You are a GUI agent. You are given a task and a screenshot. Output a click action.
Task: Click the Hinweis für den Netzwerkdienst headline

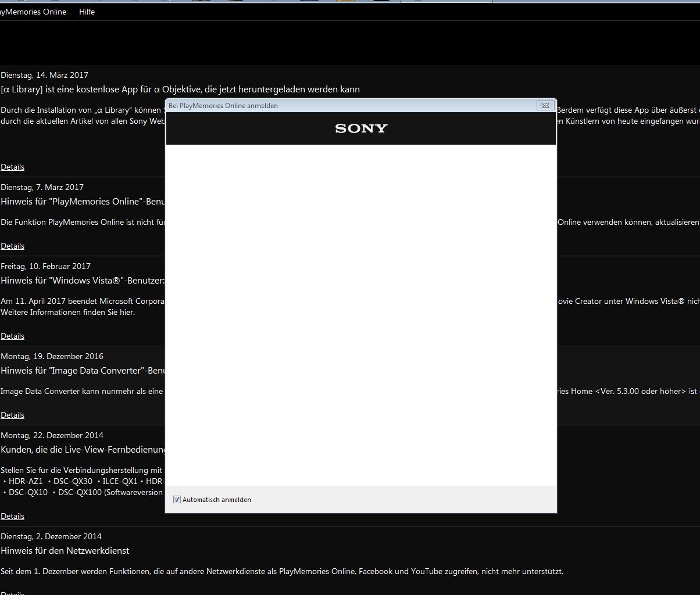[65, 550]
